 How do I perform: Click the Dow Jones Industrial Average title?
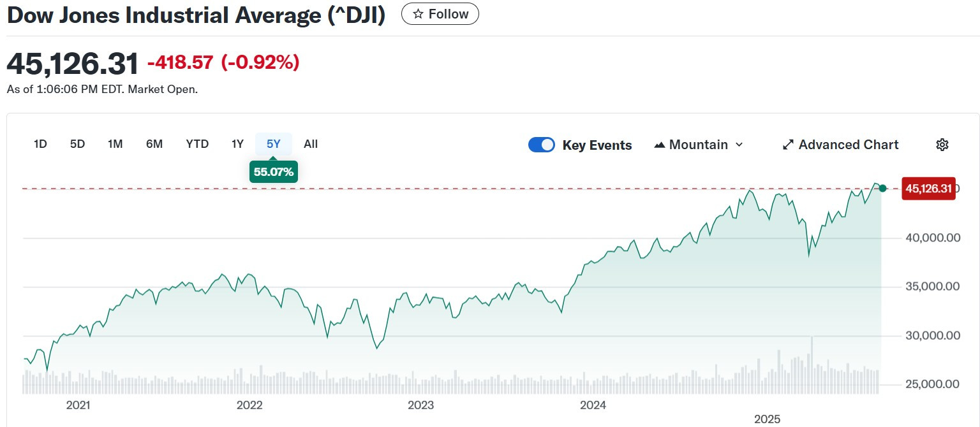tap(197, 15)
